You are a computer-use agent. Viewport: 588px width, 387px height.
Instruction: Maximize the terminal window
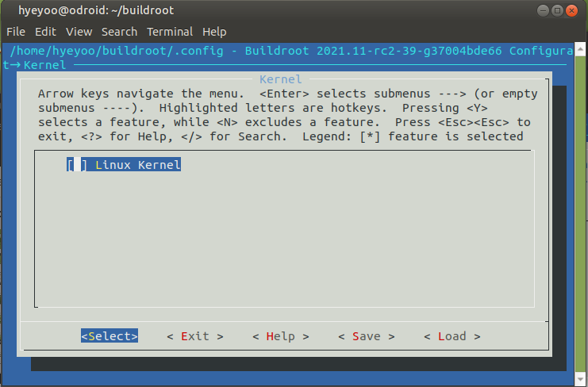[557, 10]
